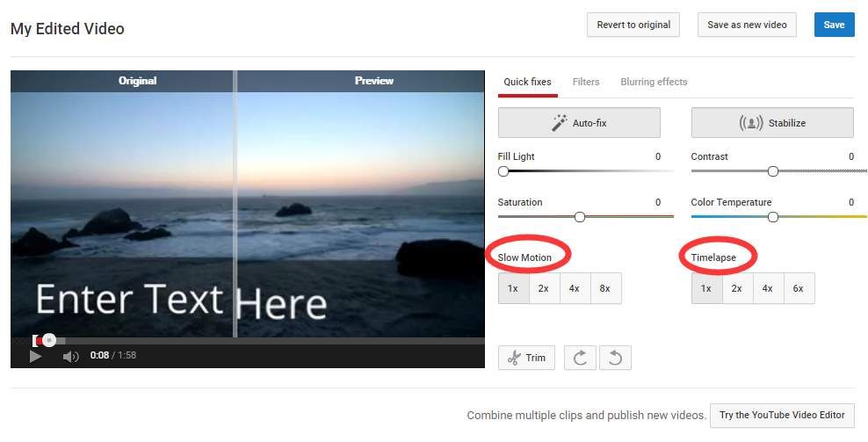Open the Trim scissors tool
868x442 pixels.
point(526,358)
